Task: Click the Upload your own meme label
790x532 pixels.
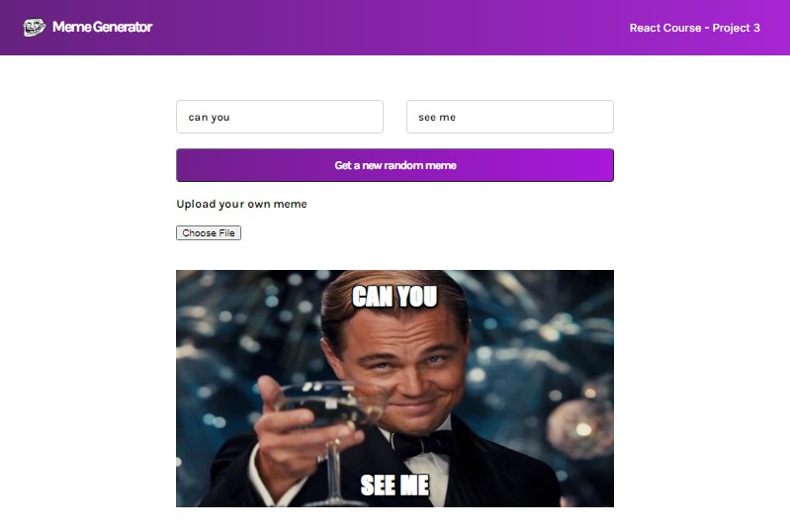Action: click(x=241, y=204)
